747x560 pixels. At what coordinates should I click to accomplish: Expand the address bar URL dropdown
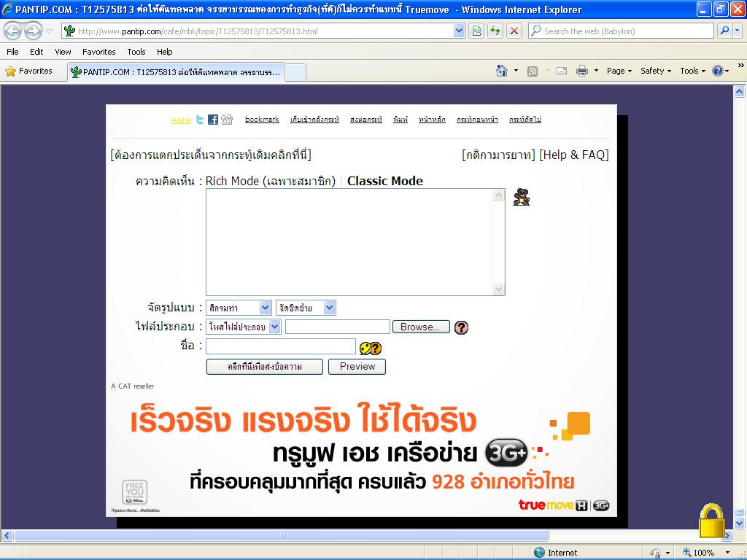[x=459, y=31]
